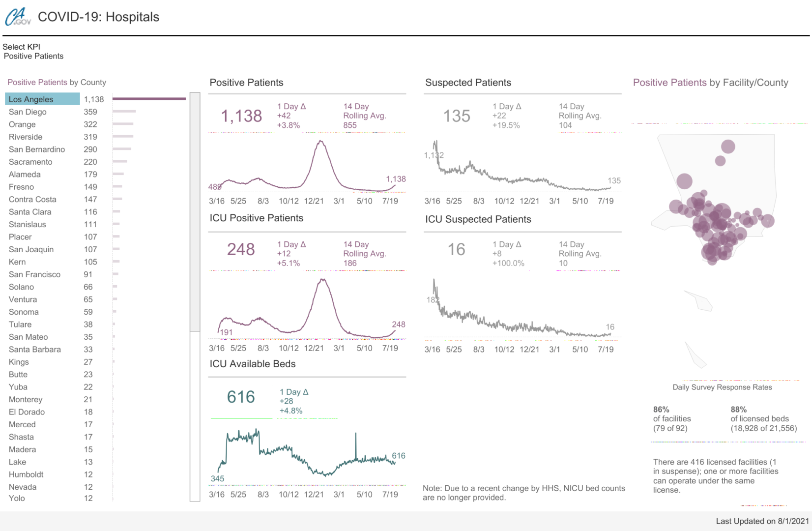Select San Diego county row
812x531 pixels.
click(28, 112)
